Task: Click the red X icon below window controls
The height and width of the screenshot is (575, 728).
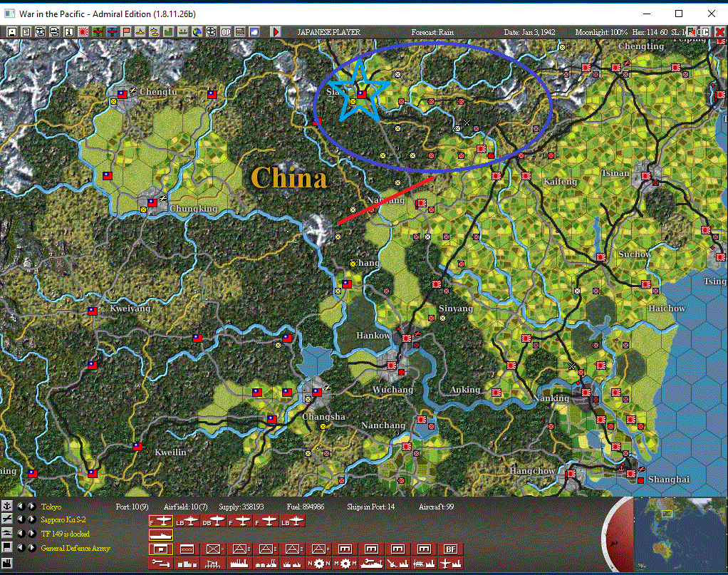Action: [x=719, y=32]
